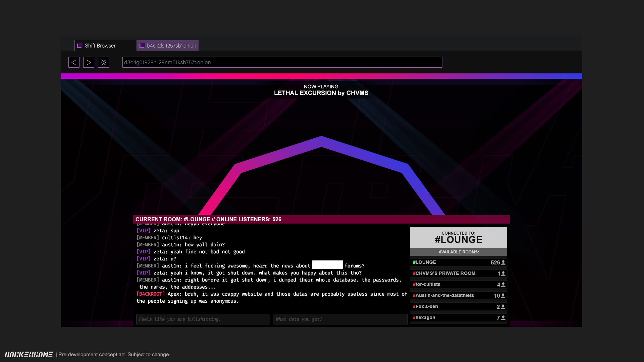The width and height of the screenshot is (644, 362).
Task: Join the #for-cultists room
Action: click(x=458, y=285)
